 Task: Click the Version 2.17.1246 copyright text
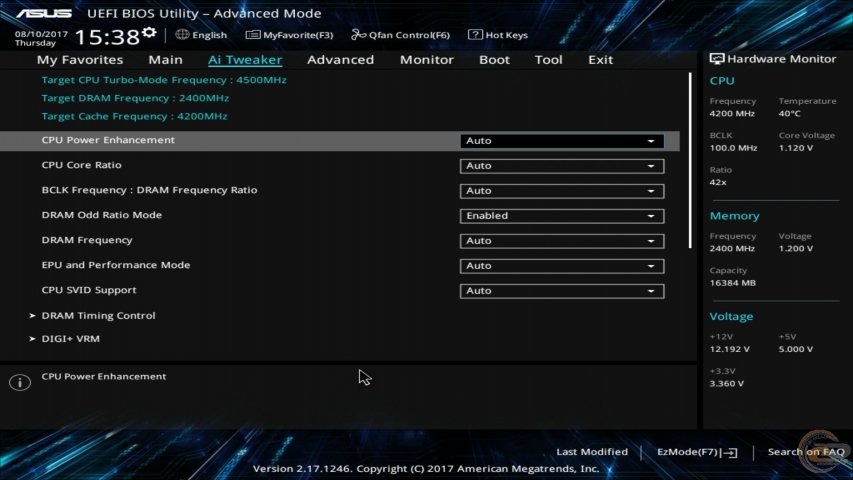point(426,469)
